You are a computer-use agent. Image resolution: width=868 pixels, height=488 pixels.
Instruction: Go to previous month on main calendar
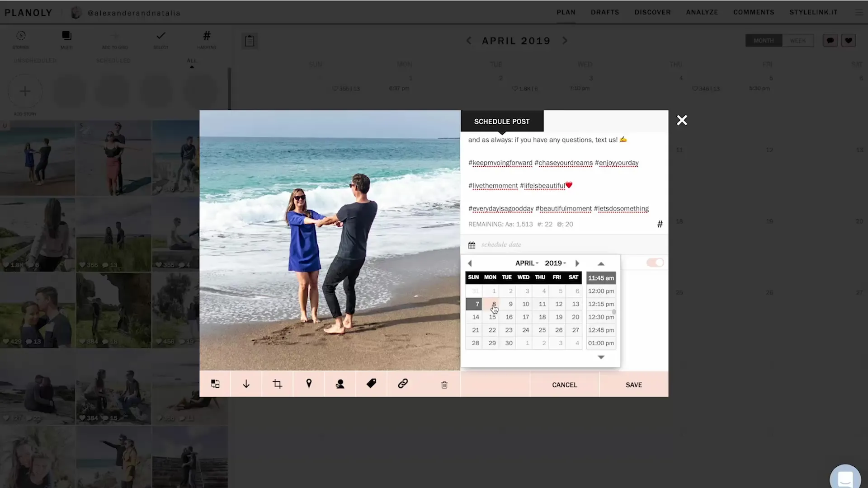coord(469,41)
